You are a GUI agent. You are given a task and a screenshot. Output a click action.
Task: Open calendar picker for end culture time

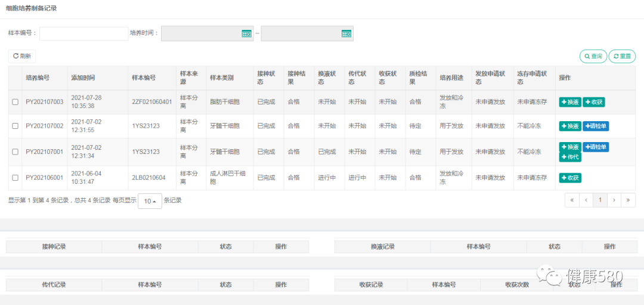346,33
